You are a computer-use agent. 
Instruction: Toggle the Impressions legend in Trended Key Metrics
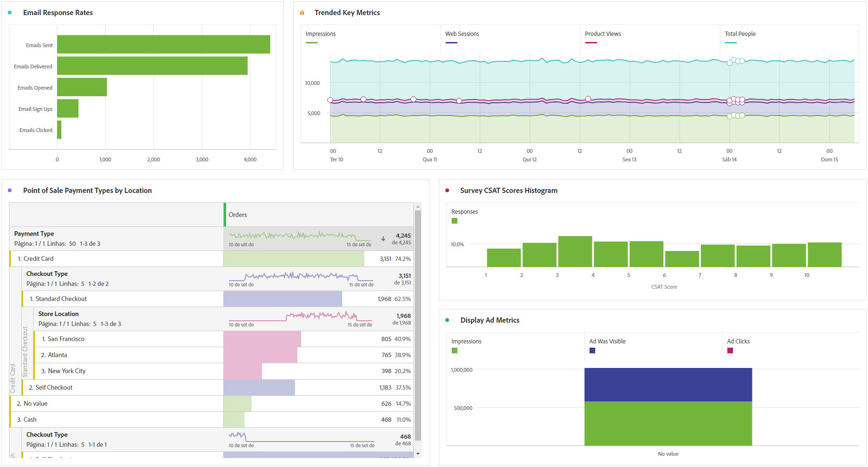coord(321,37)
